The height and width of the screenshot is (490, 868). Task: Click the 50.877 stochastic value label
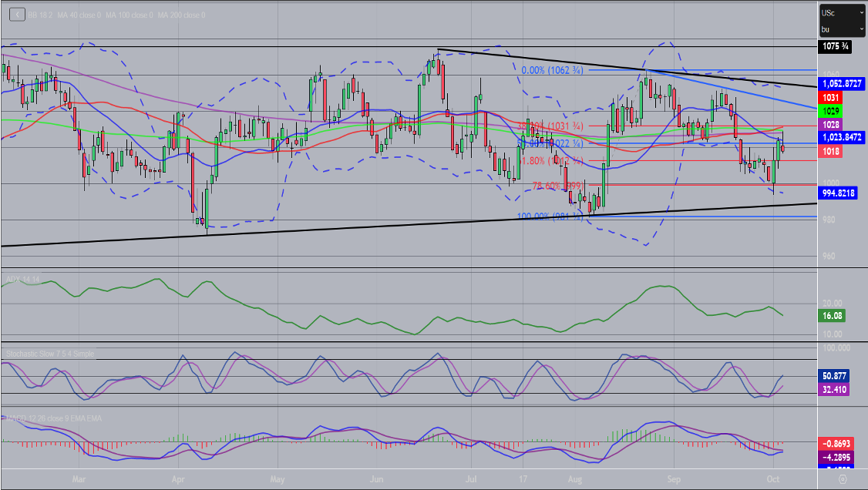click(836, 376)
